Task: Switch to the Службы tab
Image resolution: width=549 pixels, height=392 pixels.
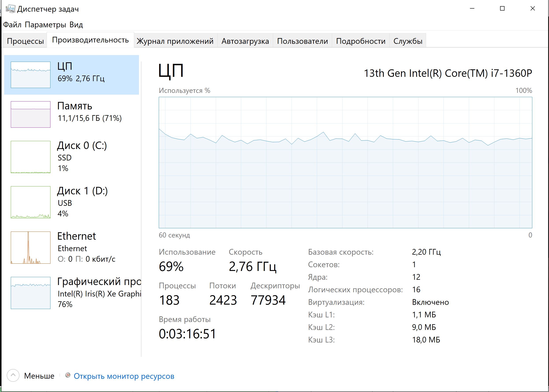Action: (x=408, y=41)
